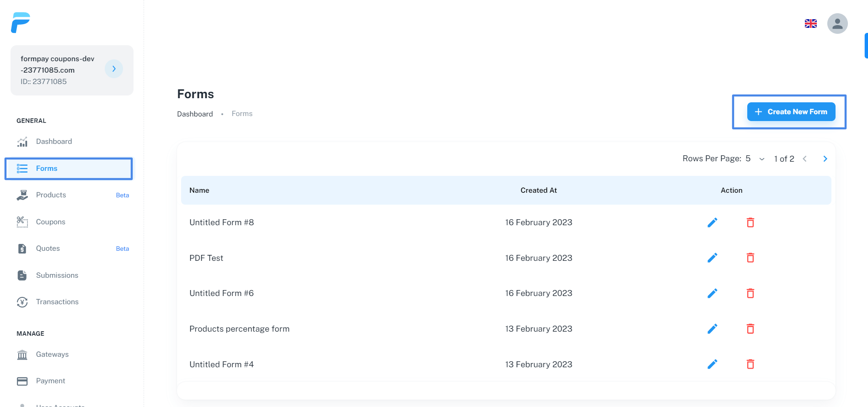The width and height of the screenshot is (868, 407).
Task: Click the UK flag language icon
Action: coord(810,23)
